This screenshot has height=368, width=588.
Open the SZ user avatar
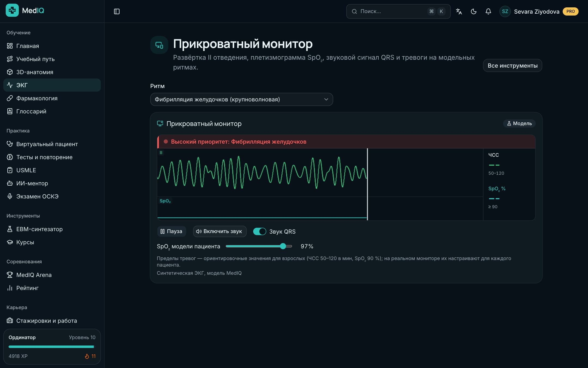click(505, 11)
